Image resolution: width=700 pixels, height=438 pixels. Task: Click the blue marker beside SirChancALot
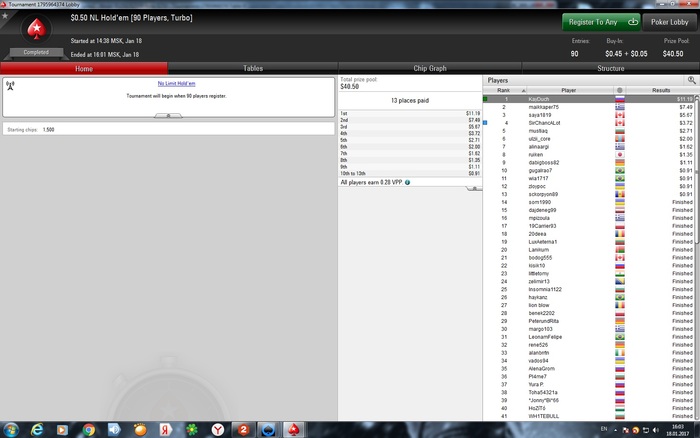[485, 123]
